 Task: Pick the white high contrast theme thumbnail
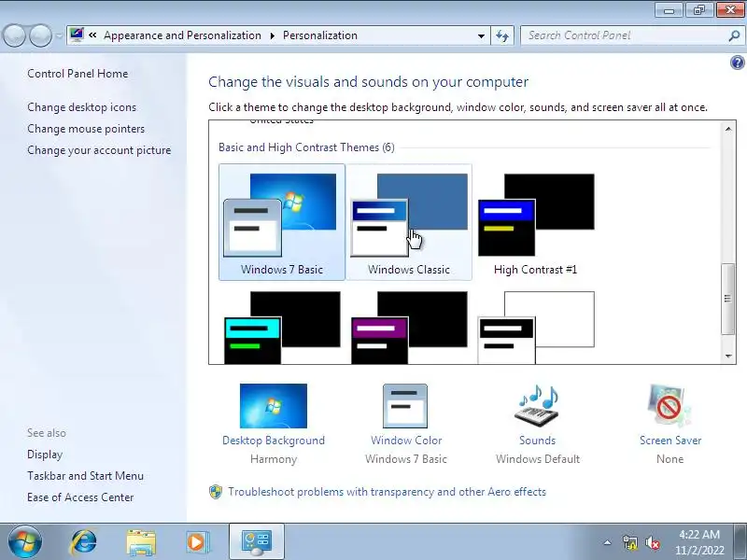point(536,328)
